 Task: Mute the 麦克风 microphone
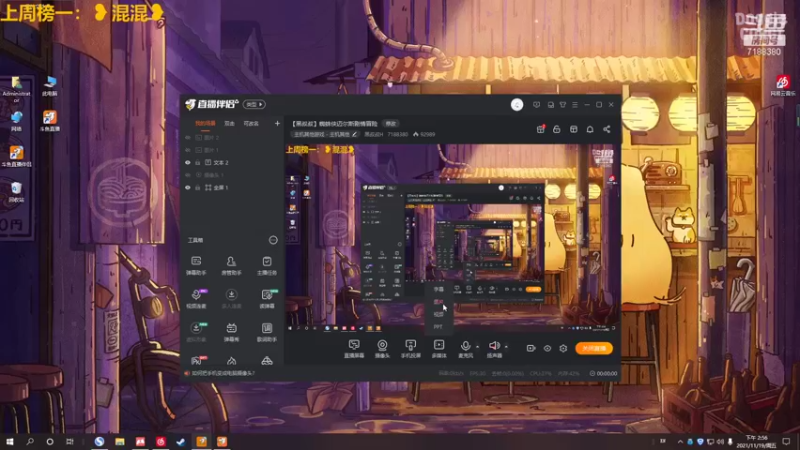[465, 349]
